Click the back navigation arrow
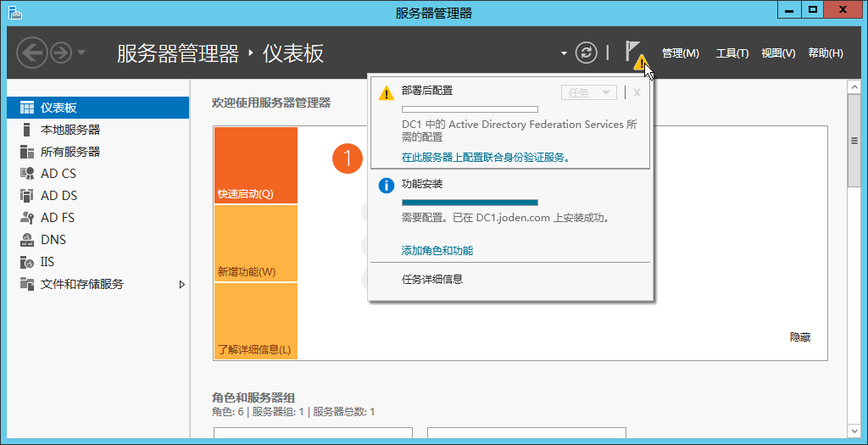 click(x=32, y=53)
